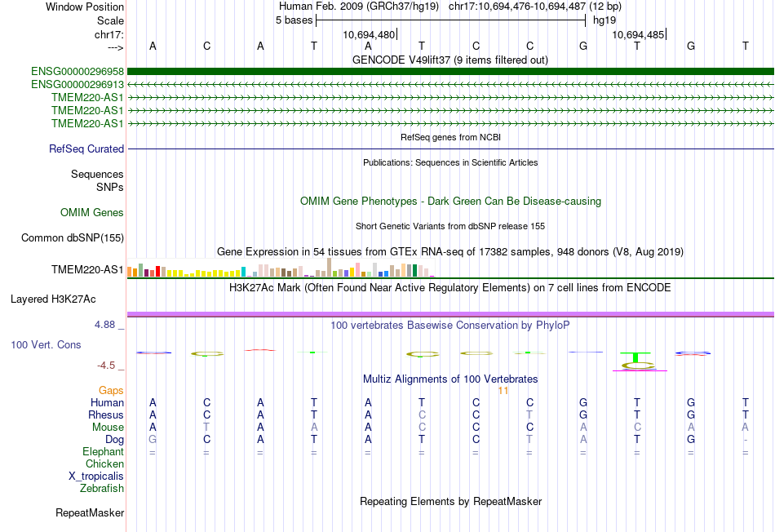Click the 10,694,485 ruler position marker
Image resolution: width=775 pixels, height=532 pixels.
tap(638, 34)
